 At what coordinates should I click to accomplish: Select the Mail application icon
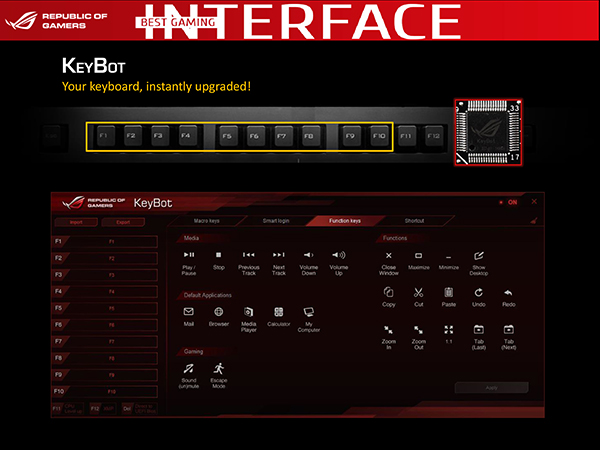189,312
